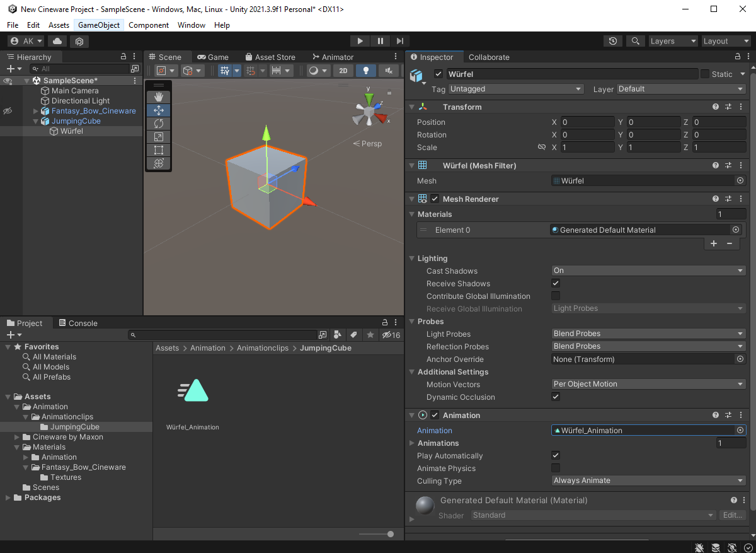This screenshot has height=553, width=756.
Task: Click the plus button to add material element
Action: click(x=714, y=243)
